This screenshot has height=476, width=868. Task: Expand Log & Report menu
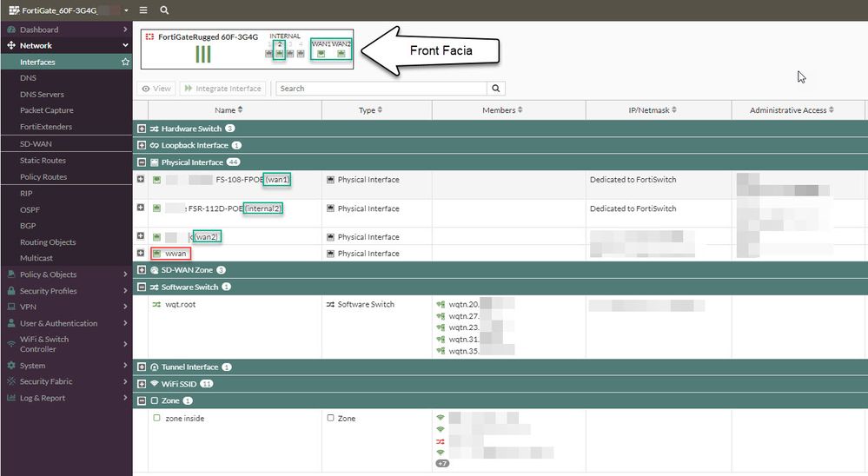click(66, 398)
